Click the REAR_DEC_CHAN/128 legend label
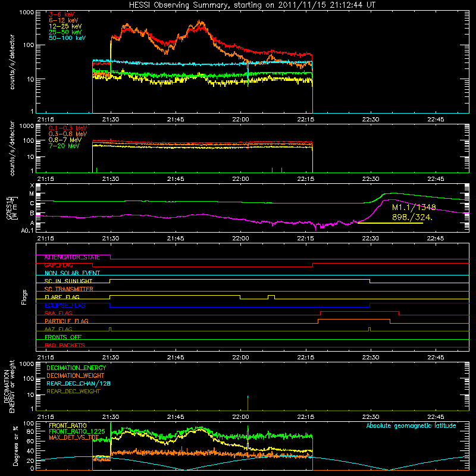Screen dimensions: 476x476 click(x=79, y=383)
